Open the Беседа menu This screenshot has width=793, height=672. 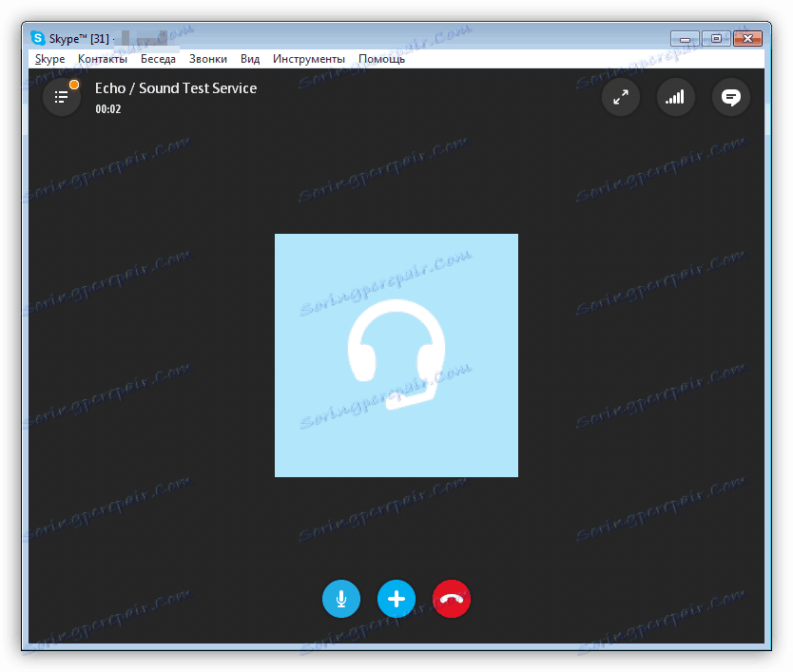(158, 58)
